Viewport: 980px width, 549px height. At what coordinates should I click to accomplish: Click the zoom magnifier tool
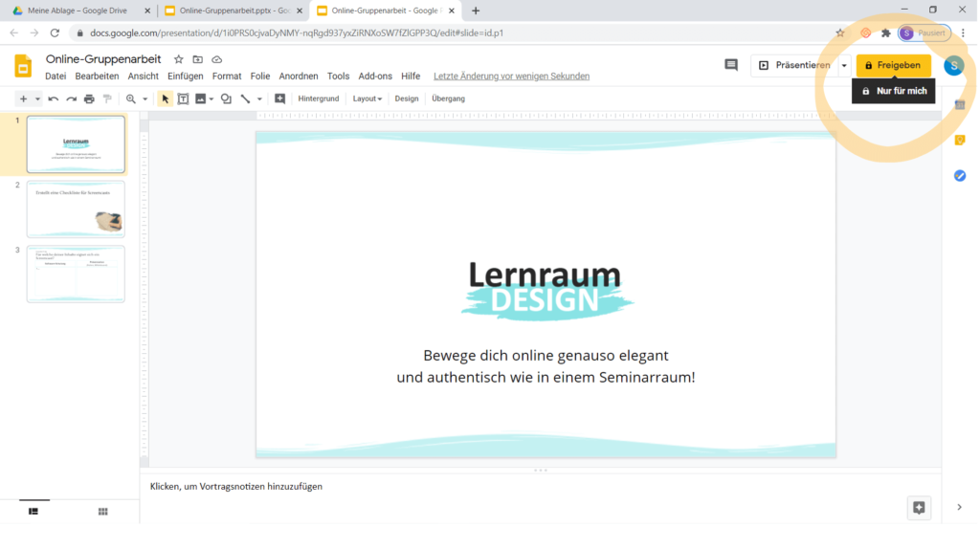tap(130, 99)
